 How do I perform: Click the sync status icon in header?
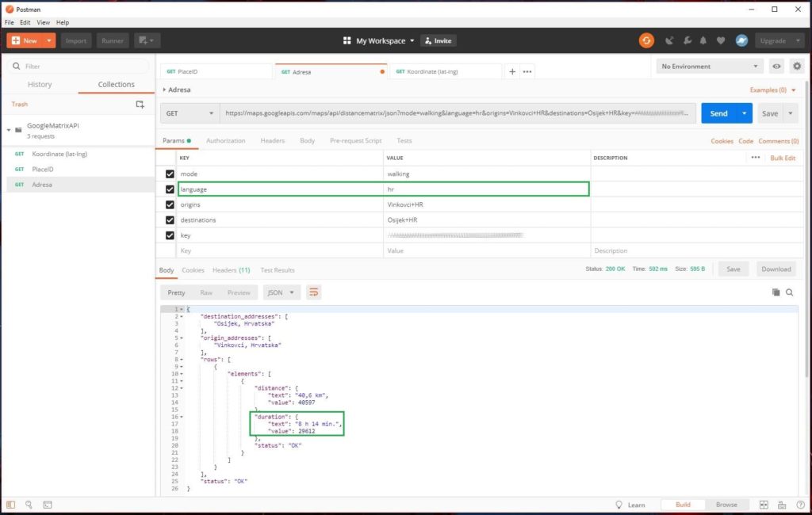click(646, 40)
